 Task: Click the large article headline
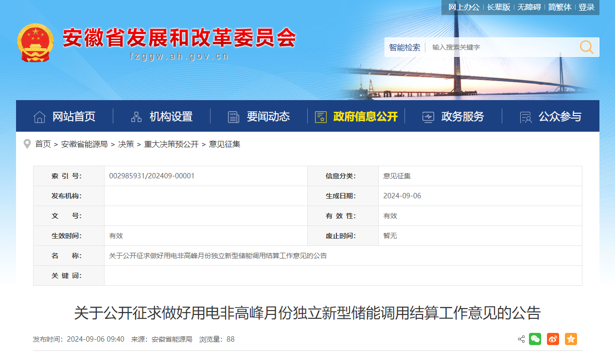coord(307,312)
